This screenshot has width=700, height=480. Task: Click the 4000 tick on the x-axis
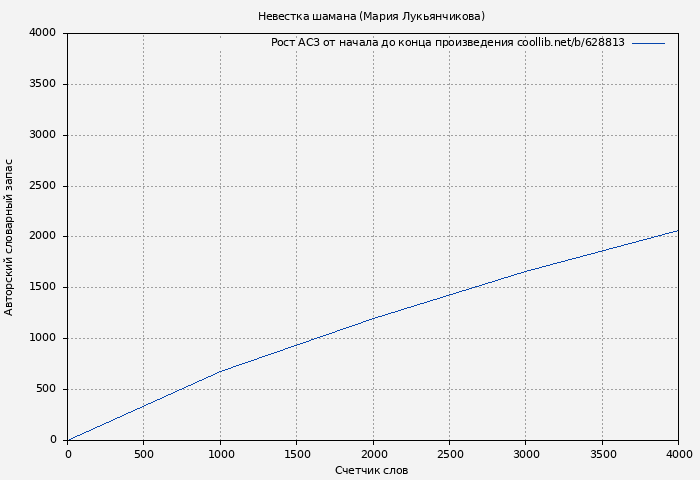[678, 454]
